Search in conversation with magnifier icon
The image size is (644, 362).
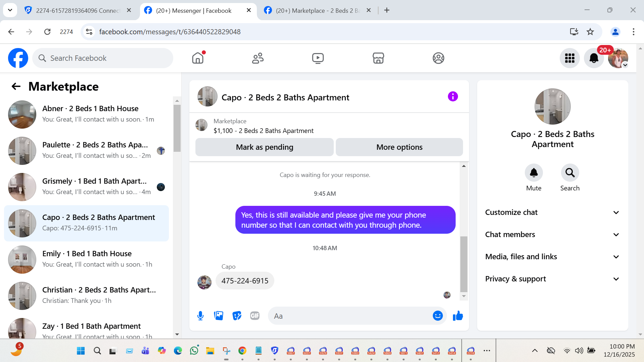pyautogui.click(x=570, y=173)
